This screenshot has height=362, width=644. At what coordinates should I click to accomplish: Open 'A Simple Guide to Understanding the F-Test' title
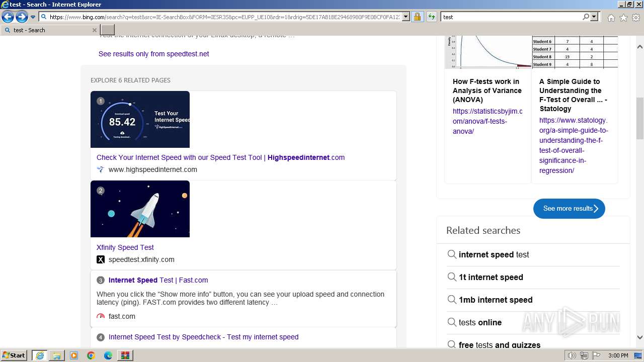click(x=574, y=95)
